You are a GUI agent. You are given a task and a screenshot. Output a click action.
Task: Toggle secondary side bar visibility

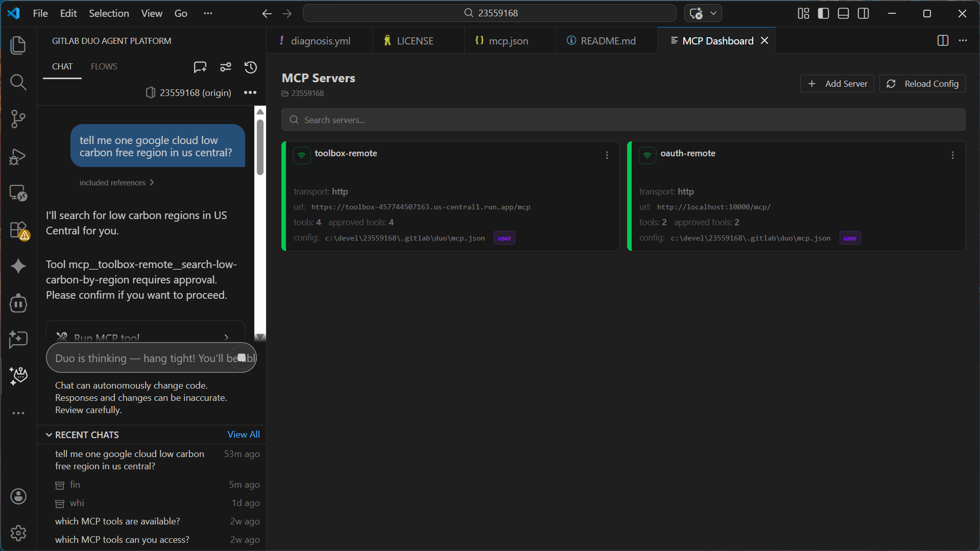click(x=864, y=13)
